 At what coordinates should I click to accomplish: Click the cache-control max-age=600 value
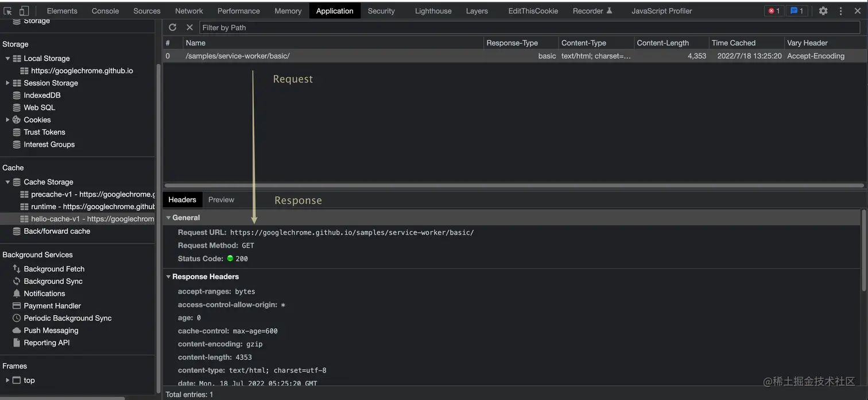255,331
